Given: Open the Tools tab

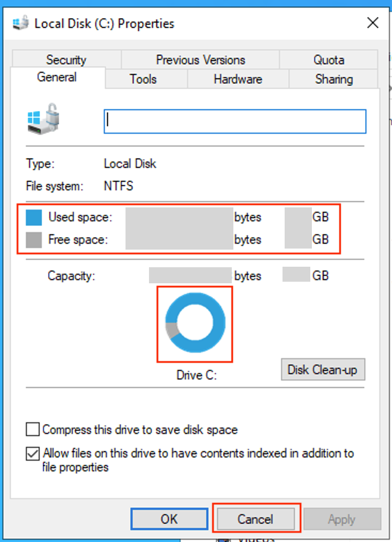Looking at the screenshot, I should pos(143,80).
